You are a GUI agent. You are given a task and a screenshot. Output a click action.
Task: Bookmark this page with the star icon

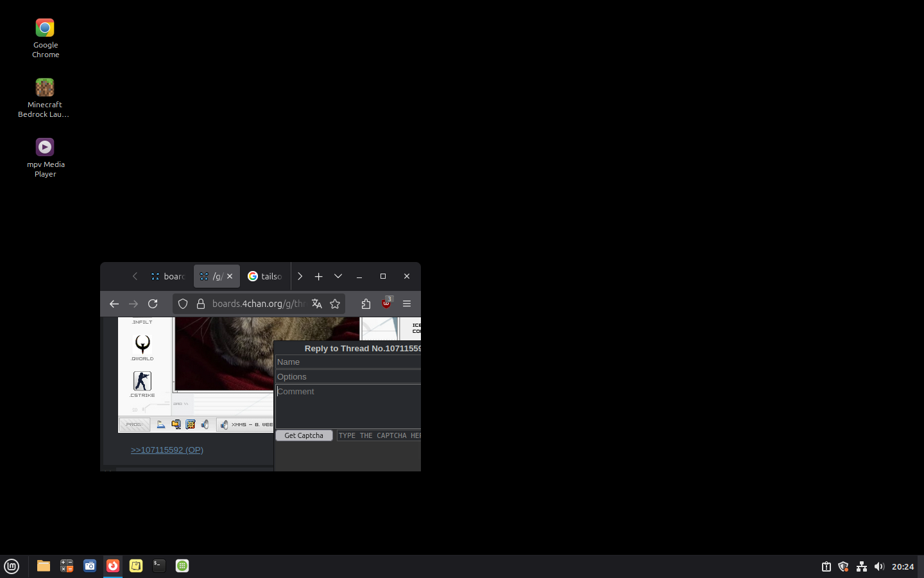point(335,304)
